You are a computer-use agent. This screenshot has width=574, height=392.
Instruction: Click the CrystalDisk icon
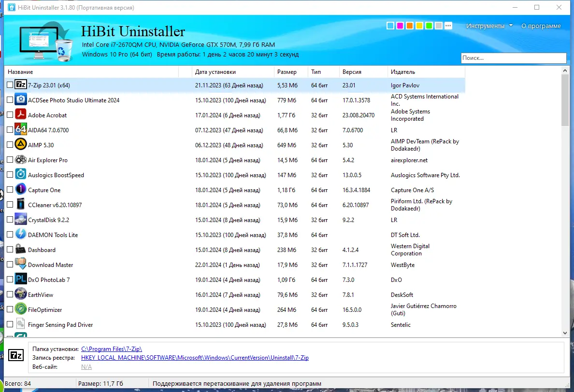(21, 220)
